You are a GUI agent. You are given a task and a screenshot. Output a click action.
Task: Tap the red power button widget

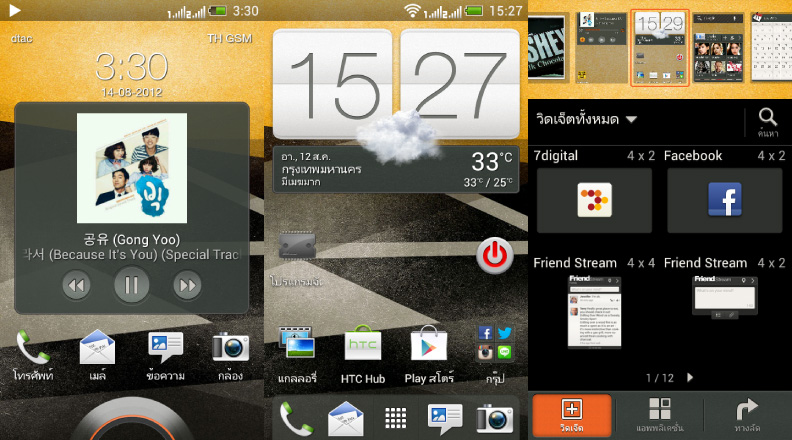click(494, 255)
